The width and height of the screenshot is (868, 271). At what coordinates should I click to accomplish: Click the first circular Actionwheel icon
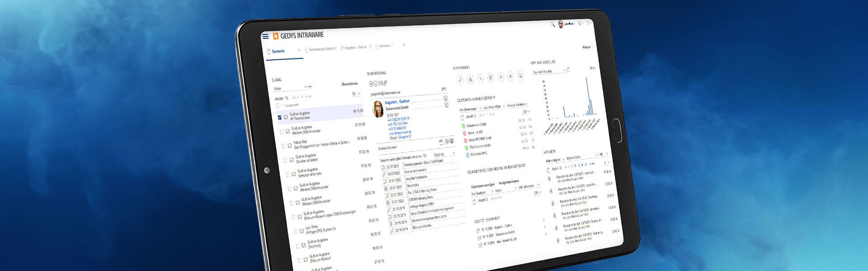[x=460, y=80]
